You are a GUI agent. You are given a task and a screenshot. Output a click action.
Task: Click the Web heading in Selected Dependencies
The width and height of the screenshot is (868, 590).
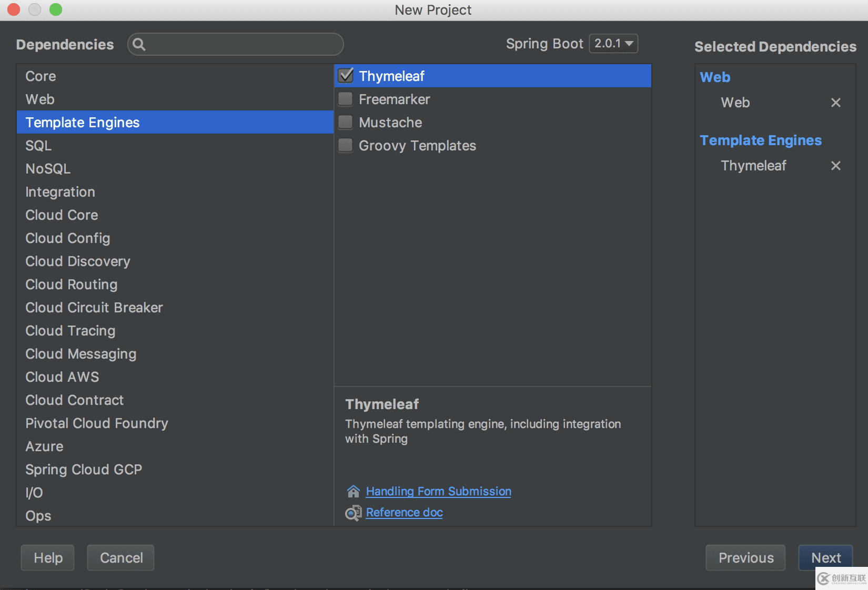(x=715, y=77)
